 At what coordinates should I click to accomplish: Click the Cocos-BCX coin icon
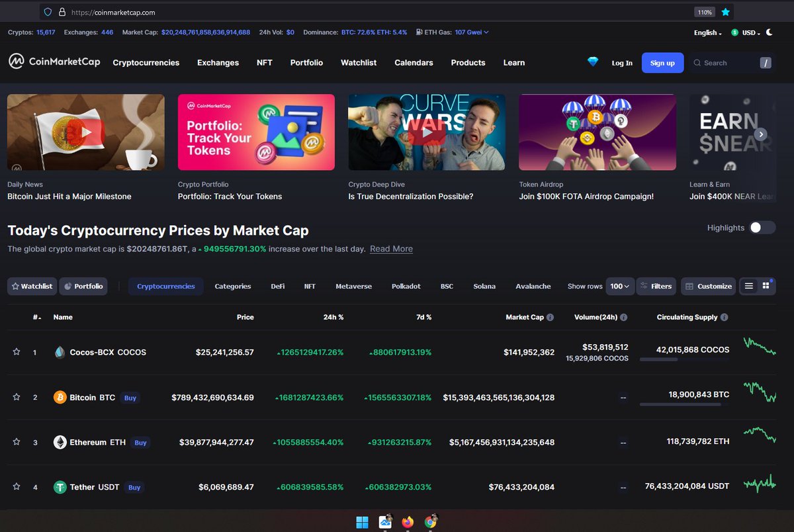click(60, 352)
